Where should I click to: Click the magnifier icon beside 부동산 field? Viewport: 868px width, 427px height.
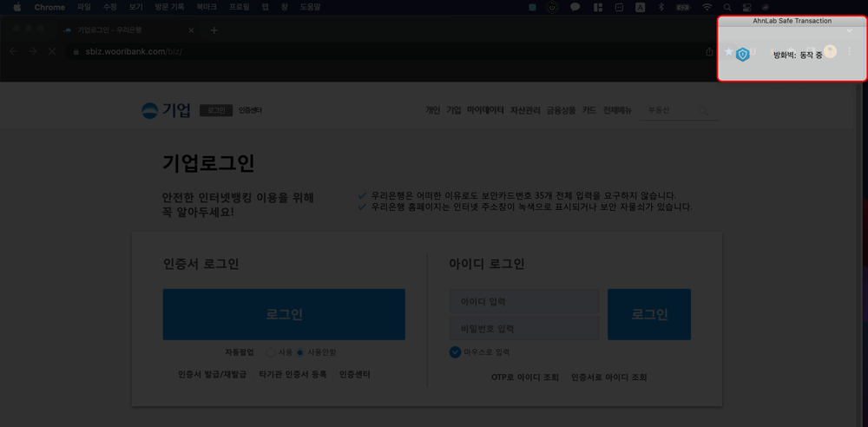tap(704, 111)
